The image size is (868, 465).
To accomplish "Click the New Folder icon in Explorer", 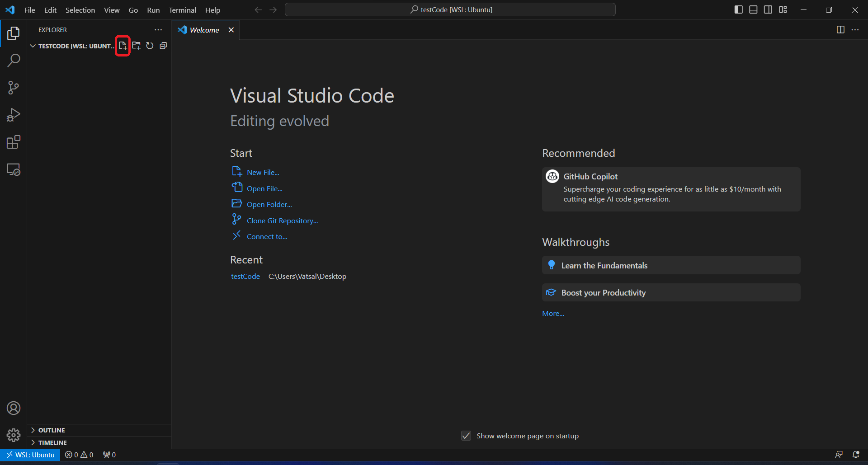I will [136, 46].
